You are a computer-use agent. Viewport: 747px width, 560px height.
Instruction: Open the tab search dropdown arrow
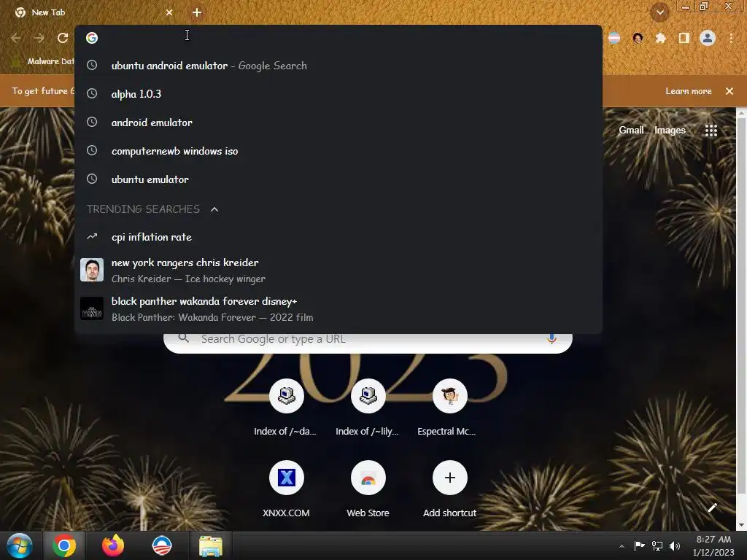coord(659,12)
